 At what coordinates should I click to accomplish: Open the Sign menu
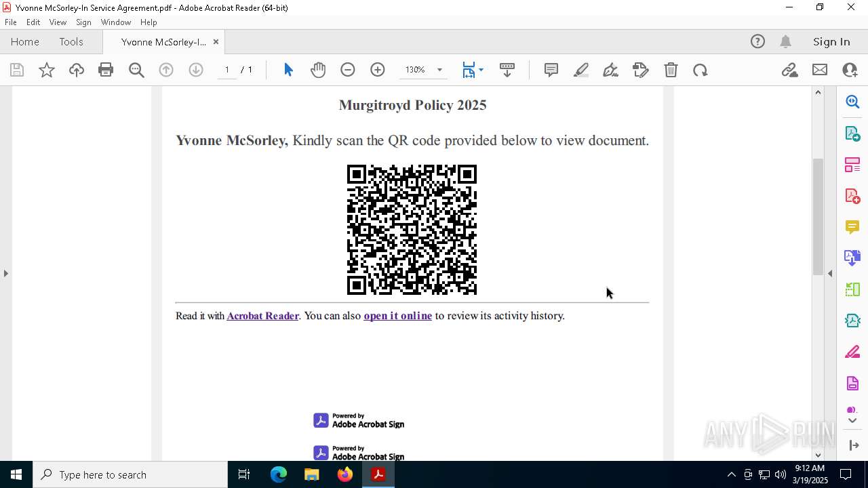[x=83, y=22]
